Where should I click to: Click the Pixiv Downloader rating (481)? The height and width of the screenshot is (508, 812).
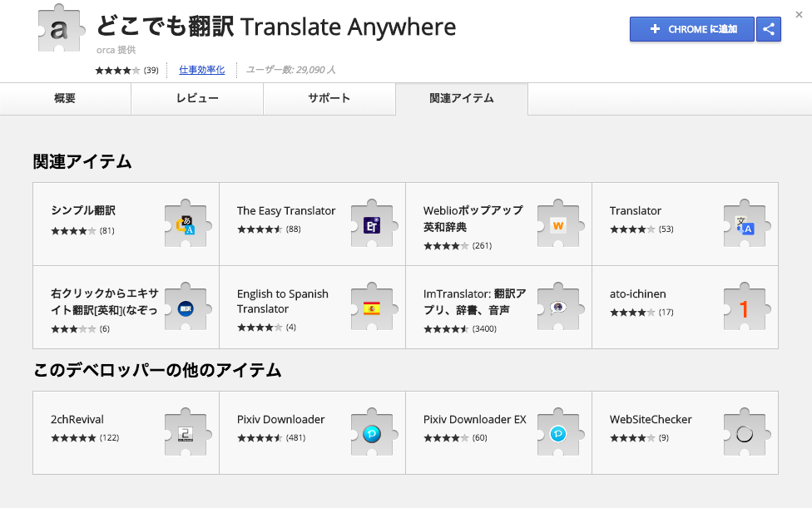[271, 438]
